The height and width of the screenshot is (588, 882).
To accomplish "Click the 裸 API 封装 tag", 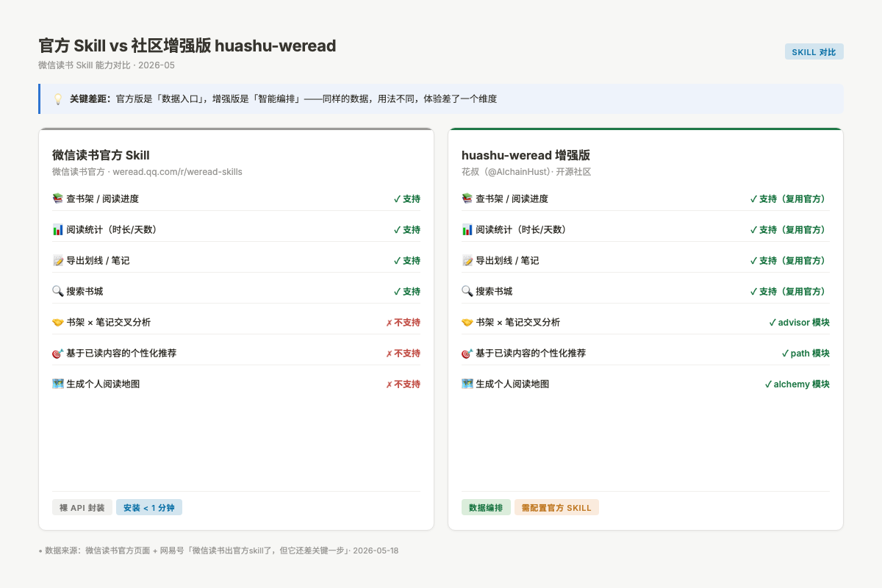I will 82,508.
